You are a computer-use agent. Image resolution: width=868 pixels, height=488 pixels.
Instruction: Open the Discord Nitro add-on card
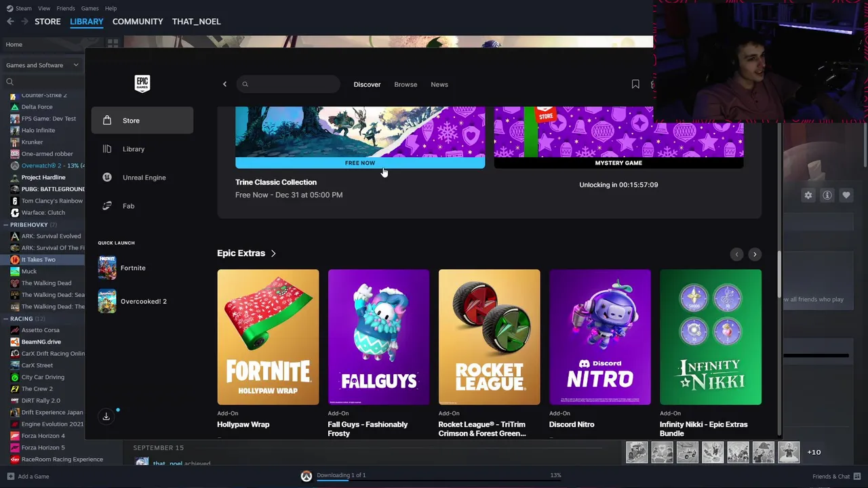tap(600, 337)
